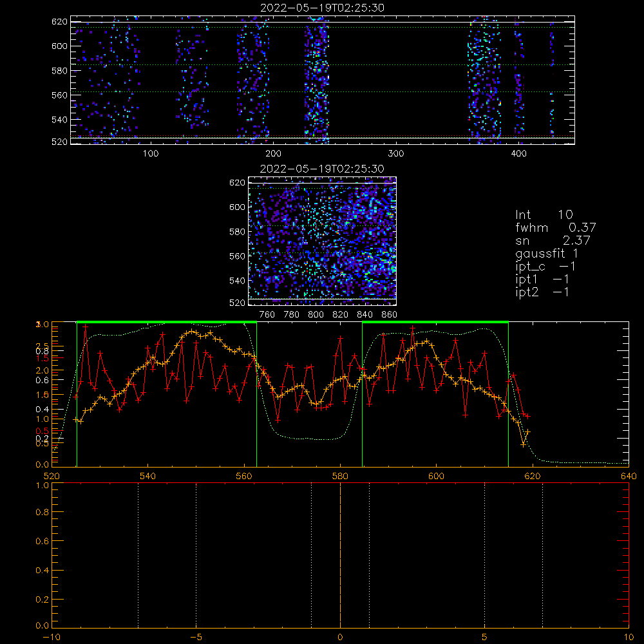Click the '10' tick label on bottom axis
This screenshot has height=644, width=644.
pos(629,637)
